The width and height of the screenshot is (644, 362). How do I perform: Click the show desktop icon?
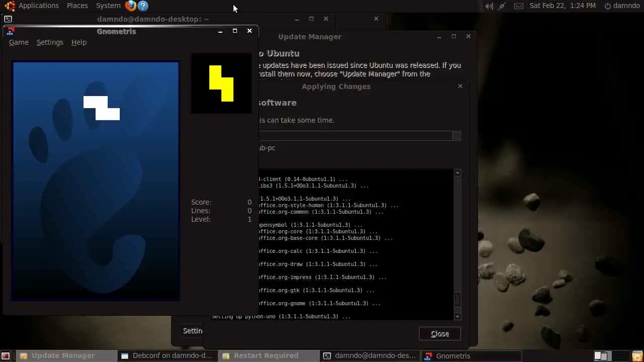6,355
